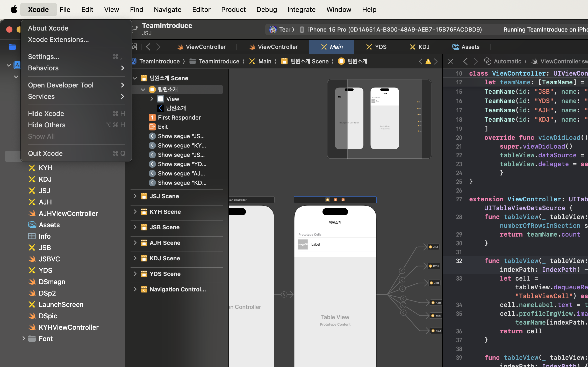Open the AJHViewController swift file
Viewport: 588px width, 367px height.
coord(68,213)
